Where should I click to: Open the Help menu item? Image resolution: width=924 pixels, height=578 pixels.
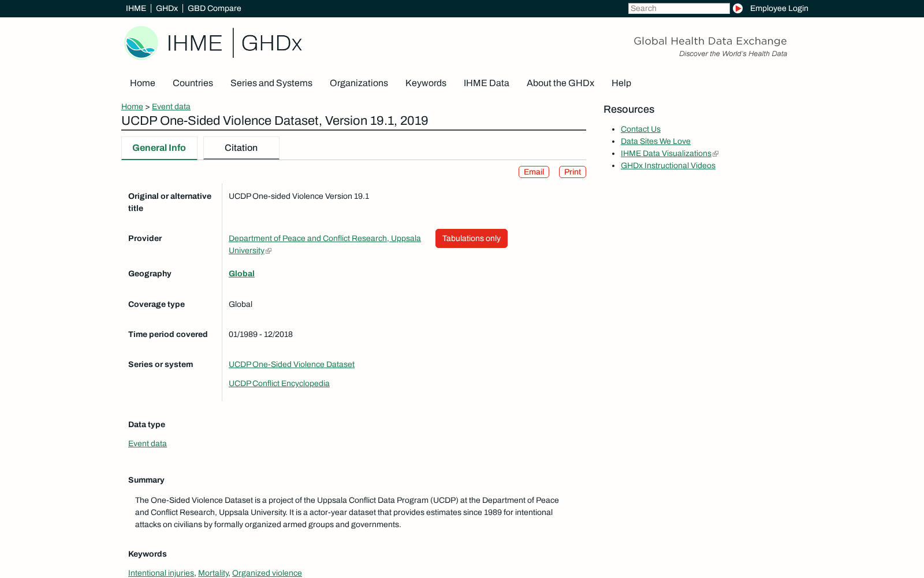(621, 83)
